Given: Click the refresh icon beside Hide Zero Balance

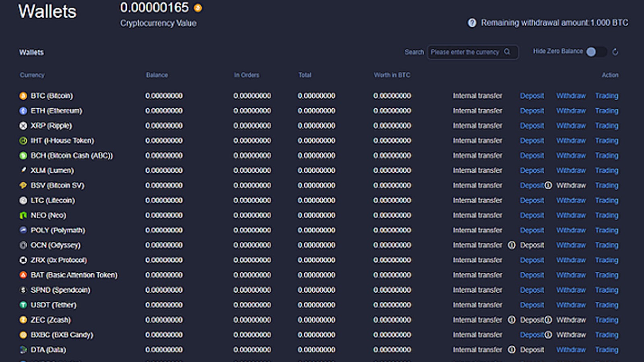Looking at the screenshot, I should coord(615,52).
